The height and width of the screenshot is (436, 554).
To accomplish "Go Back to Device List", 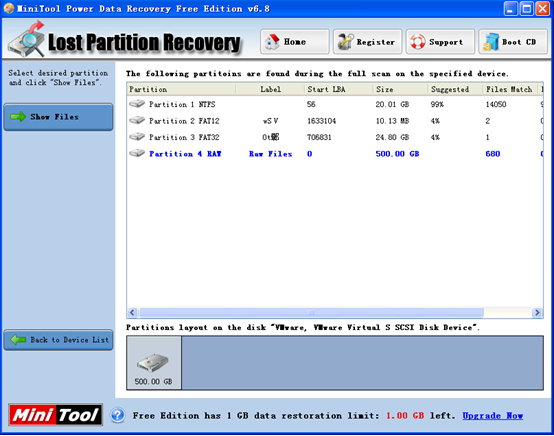I will (x=58, y=340).
